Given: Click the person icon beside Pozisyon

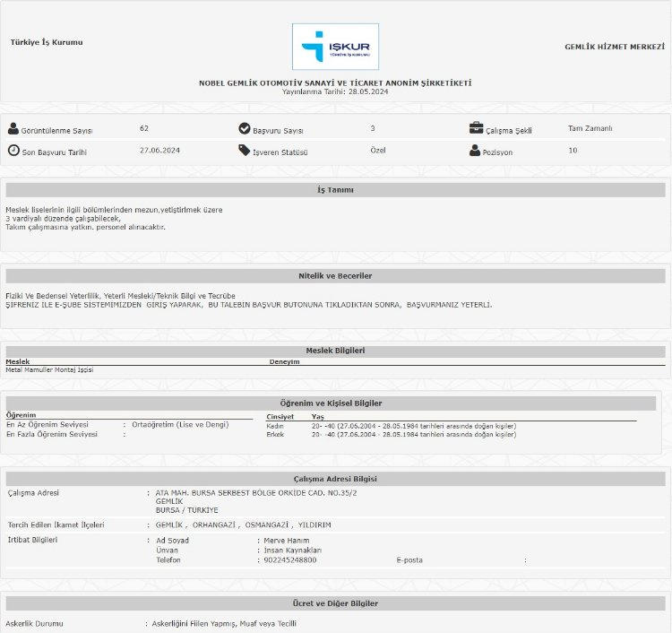Looking at the screenshot, I should (475, 151).
